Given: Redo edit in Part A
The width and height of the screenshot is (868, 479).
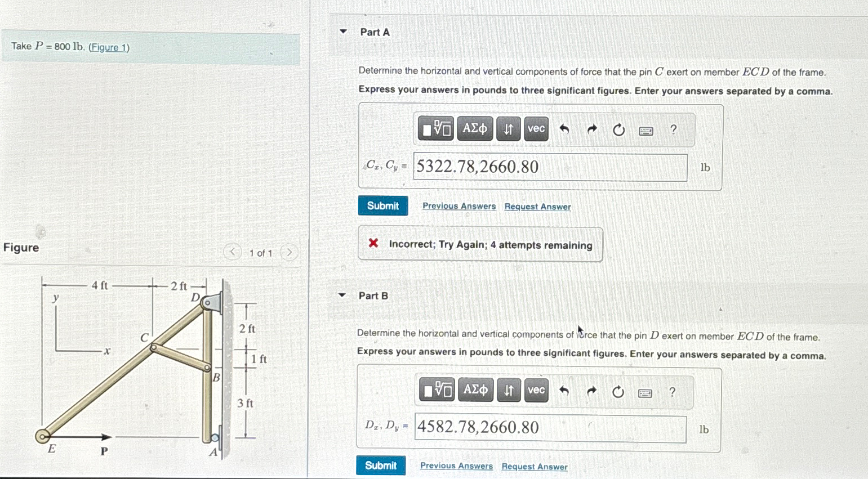Looking at the screenshot, I should tap(591, 129).
